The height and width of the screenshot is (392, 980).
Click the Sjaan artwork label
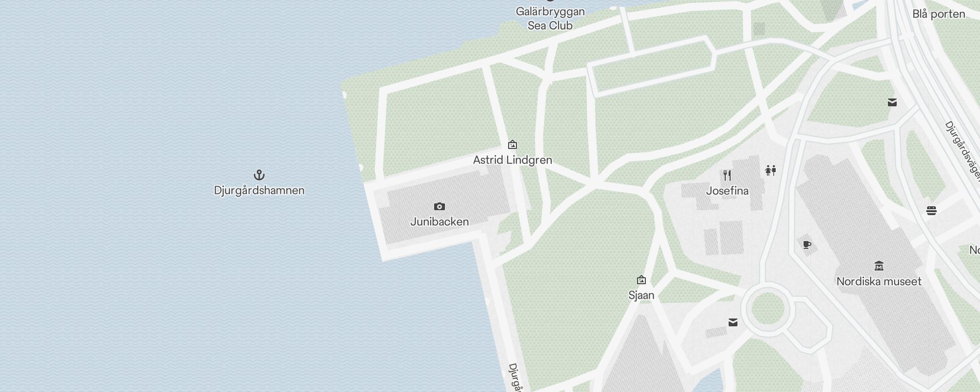click(641, 295)
